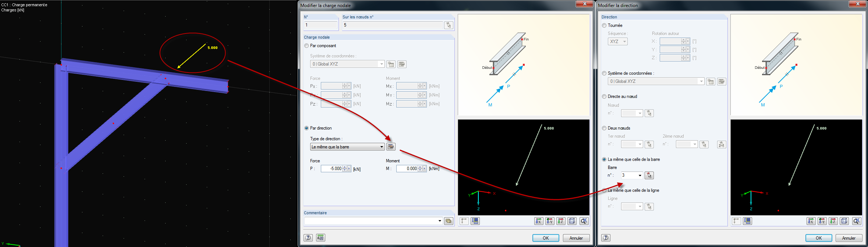Click view in X direction icon in nodal load dialog
868x247 pixels.
[x=539, y=221]
